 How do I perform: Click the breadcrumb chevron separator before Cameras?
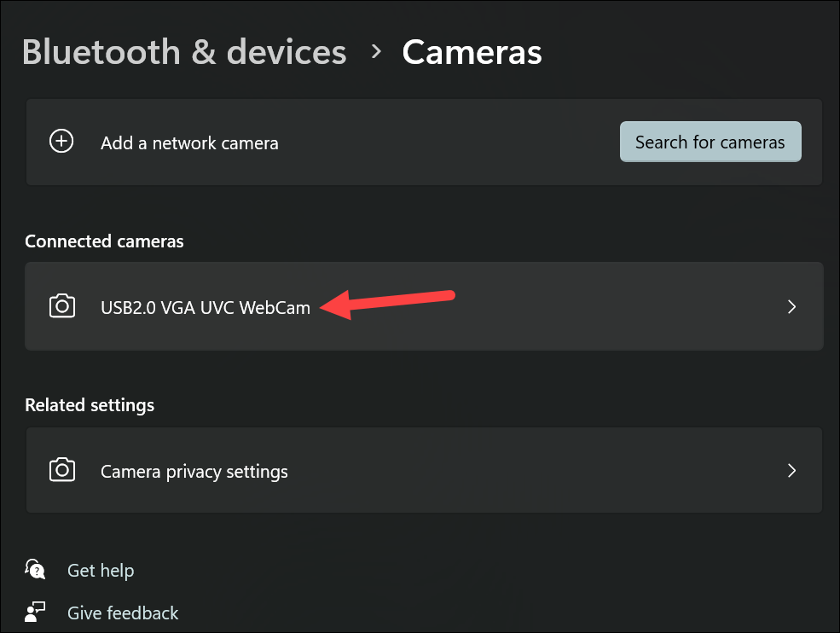click(x=377, y=51)
